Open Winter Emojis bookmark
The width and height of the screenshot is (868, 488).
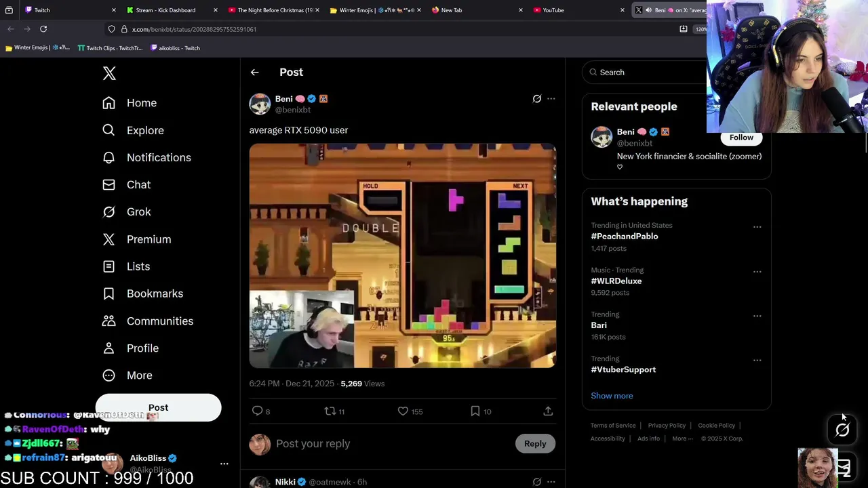point(37,48)
